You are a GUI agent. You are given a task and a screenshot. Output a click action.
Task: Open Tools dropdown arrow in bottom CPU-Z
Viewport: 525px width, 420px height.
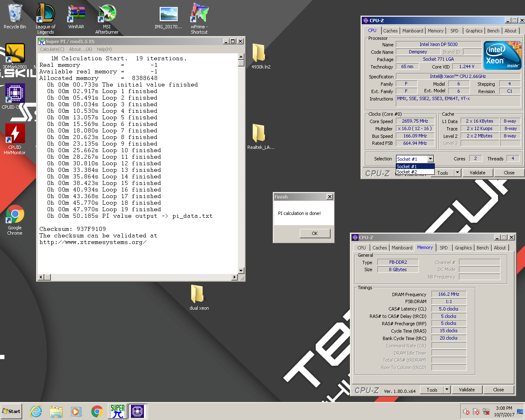tap(447, 390)
